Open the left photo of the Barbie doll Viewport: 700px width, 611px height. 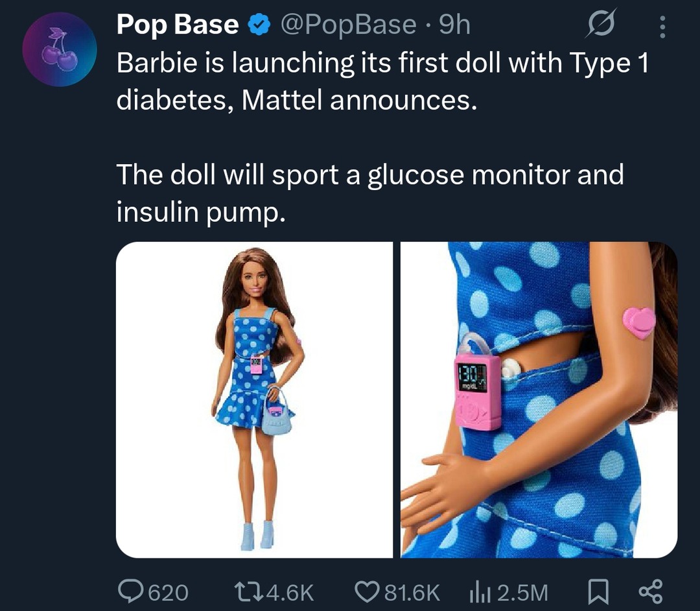254,399
